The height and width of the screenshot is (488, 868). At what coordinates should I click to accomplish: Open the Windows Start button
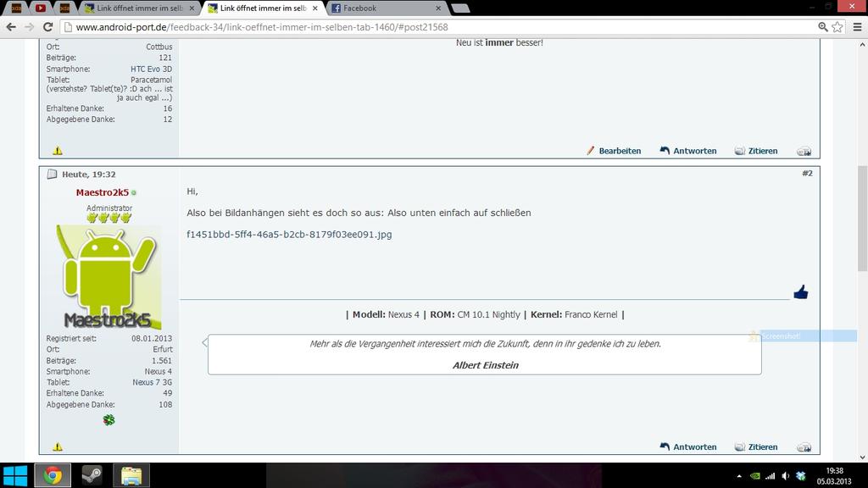(x=15, y=475)
